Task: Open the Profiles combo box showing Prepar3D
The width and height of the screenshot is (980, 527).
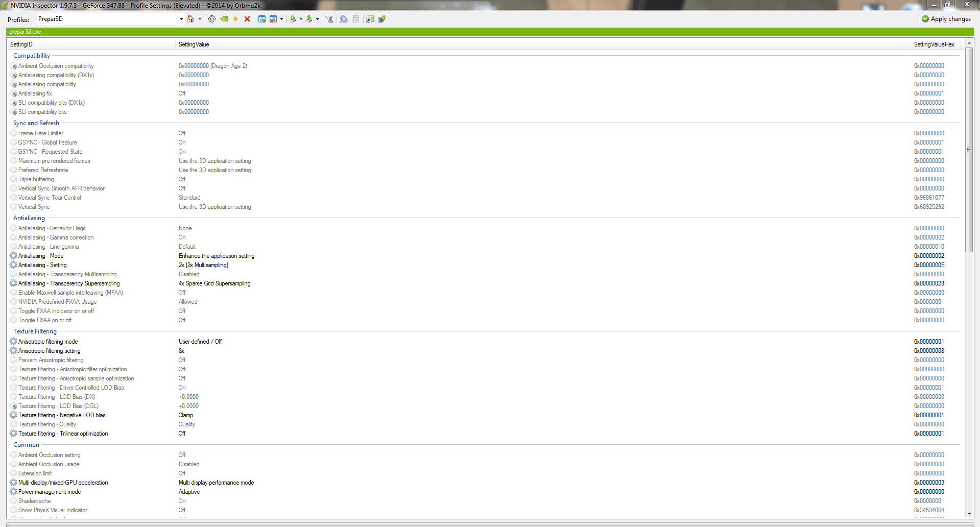Action: click(110, 19)
